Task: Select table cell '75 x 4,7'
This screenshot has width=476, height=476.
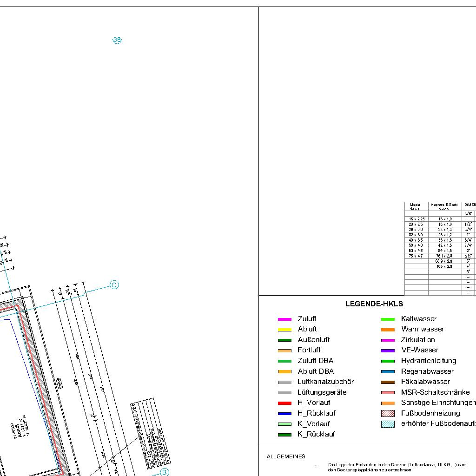Action: pos(416,256)
